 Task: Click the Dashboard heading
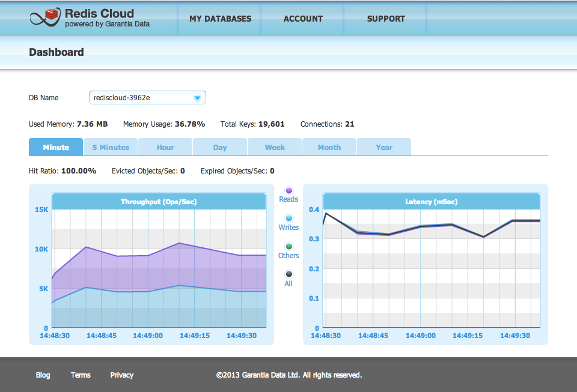coord(56,52)
